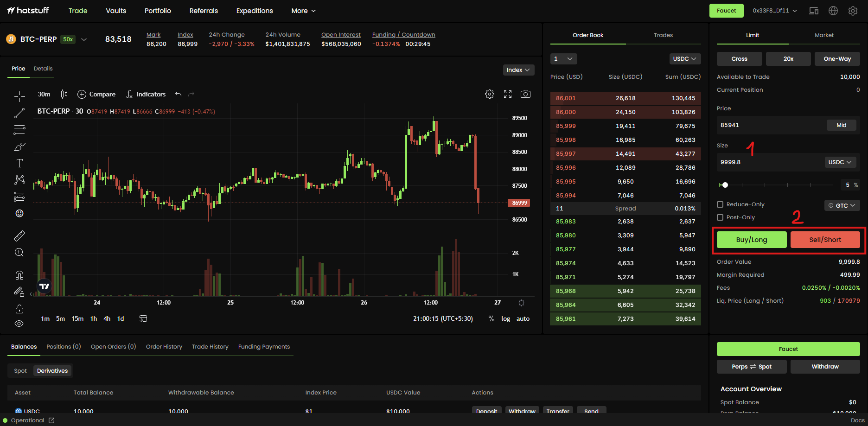This screenshot has height=426, width=868.
Task: Select the ruler measure tool
Action: [x=19, y=236]
